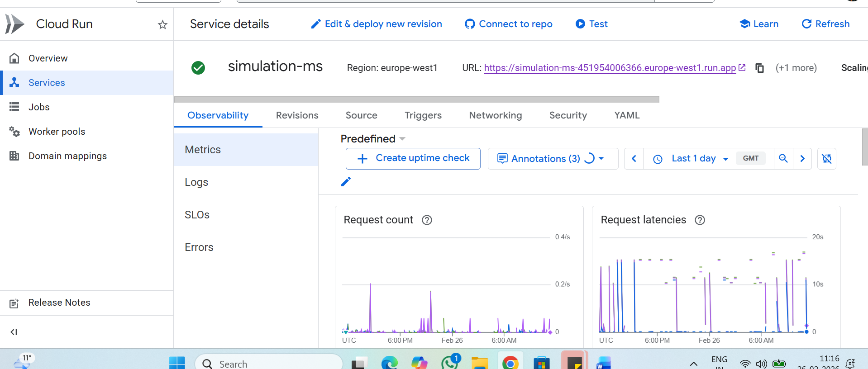Expand the Predefined dashboard dropdown

(x=373, y=139)
